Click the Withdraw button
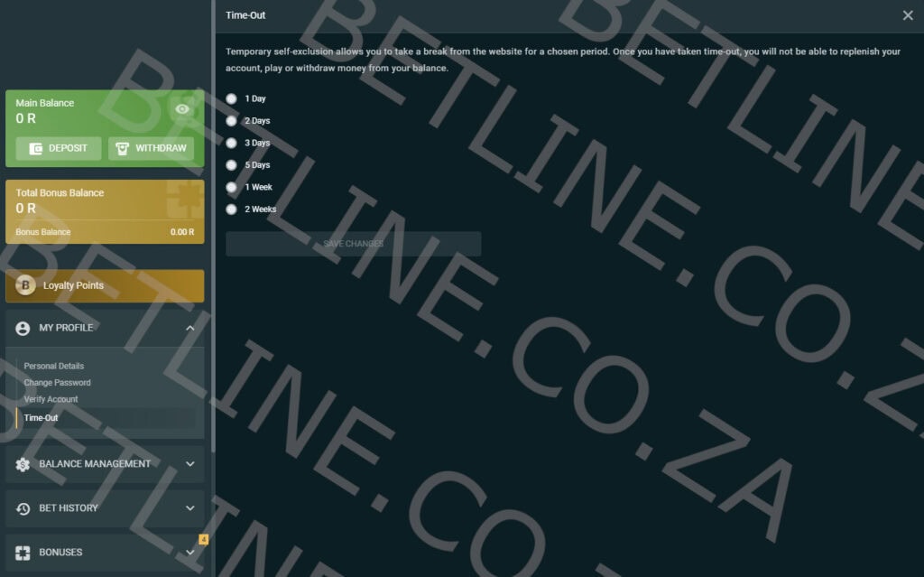The image size is (924, 577). coord(151,149)
